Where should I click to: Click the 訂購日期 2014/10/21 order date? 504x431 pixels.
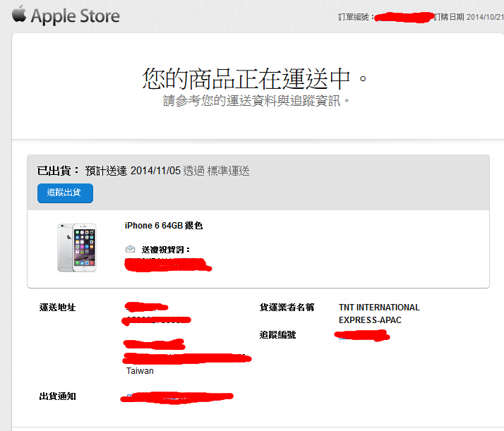click(469, 17)
